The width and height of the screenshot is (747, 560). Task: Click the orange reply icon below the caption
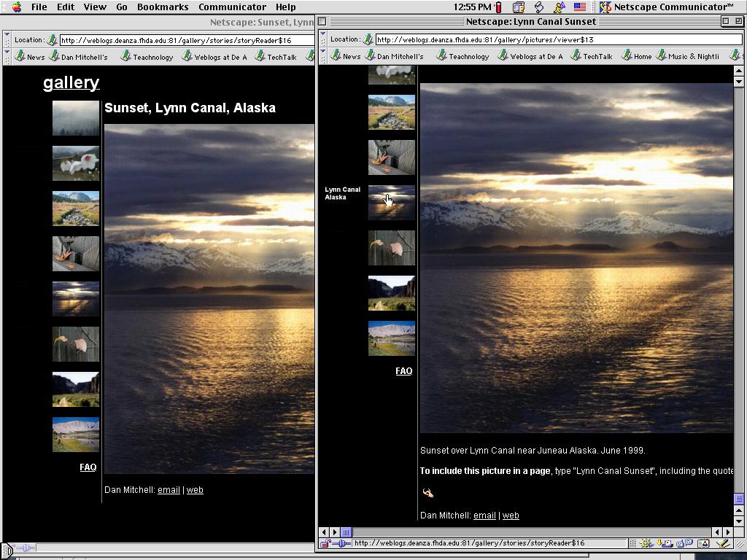tap(428, 493)
